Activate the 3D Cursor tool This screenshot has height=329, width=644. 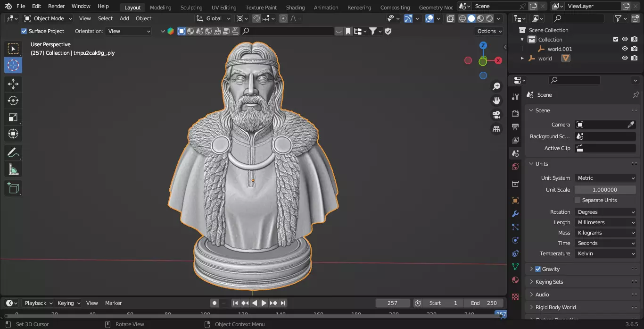pos(13,65)
